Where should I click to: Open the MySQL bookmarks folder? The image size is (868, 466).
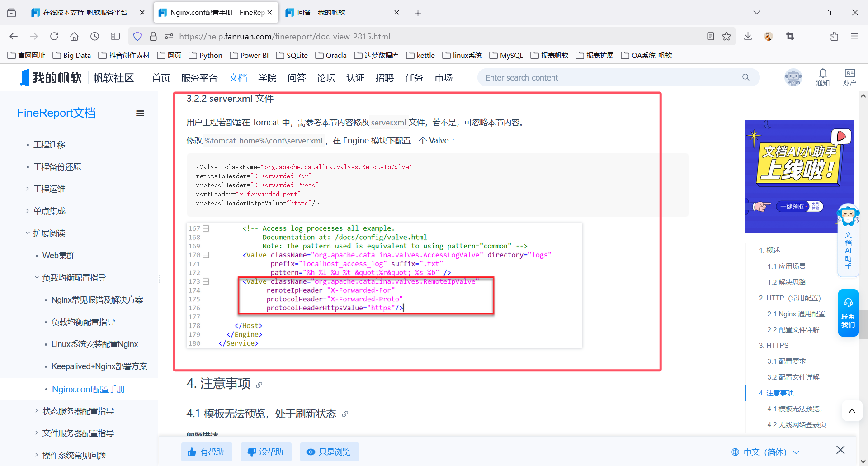pyautogui.click(x=506, y=55)
